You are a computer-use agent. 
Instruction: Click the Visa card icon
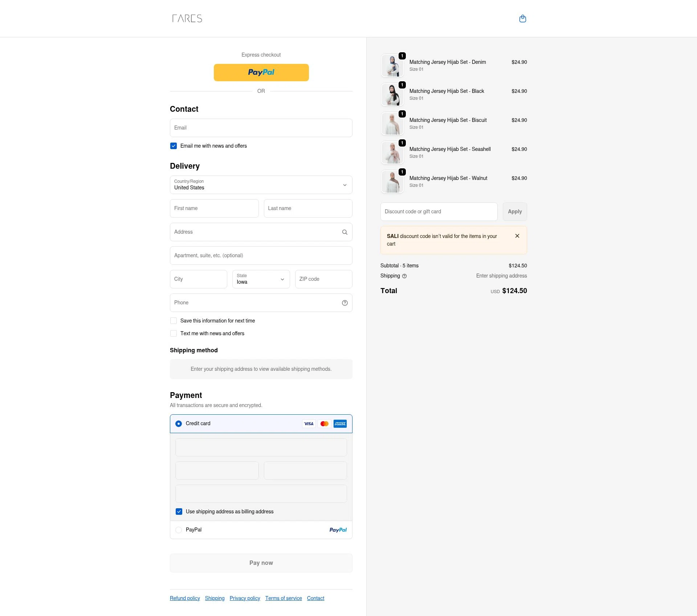pos(309,423)
